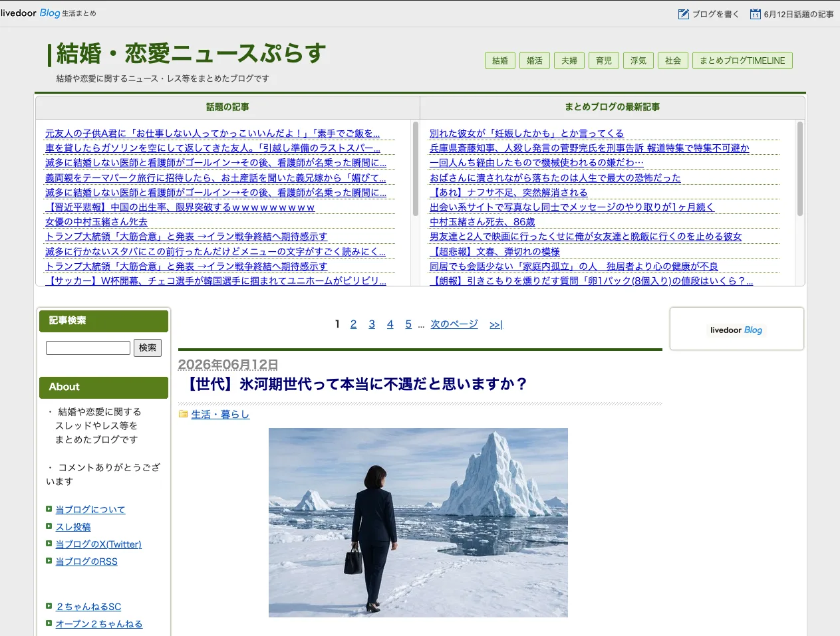
Task: Open 同居でも会話少ない「家庭内孤立」の人 article
Action: coord(574,266)
